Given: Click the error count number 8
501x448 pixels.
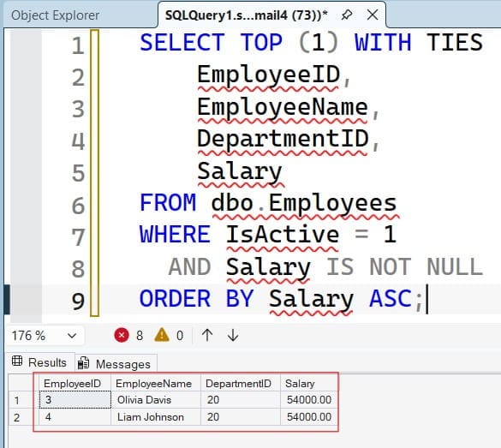Looking at the screenshot, I should tap(140, 336).
